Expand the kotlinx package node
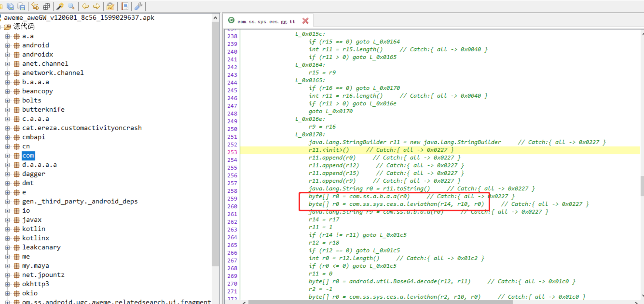This screenshot has height=304, width=644. (7, 238)
